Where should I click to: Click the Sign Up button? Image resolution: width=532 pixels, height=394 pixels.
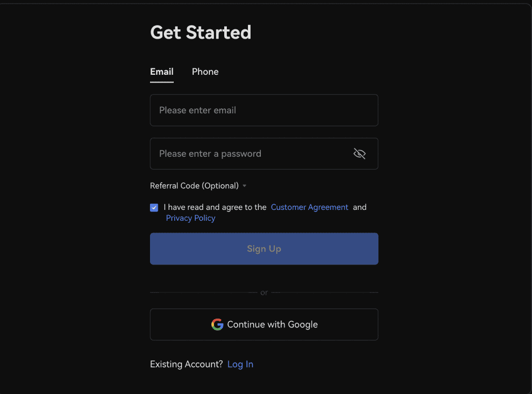[x=264, y=249]
